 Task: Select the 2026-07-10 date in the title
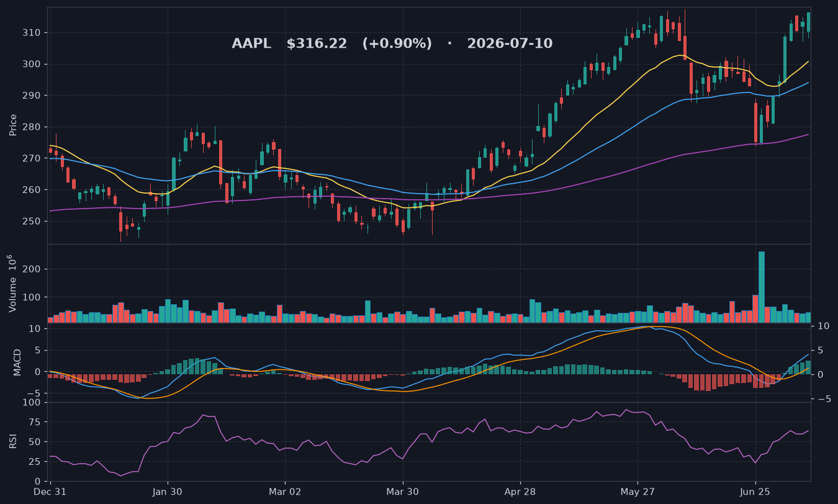510,44
